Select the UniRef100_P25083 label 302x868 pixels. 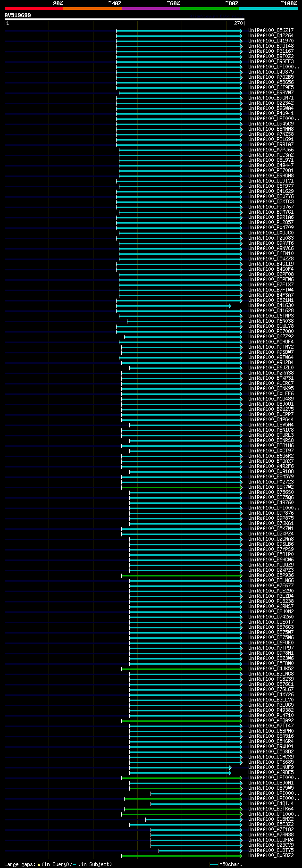[x=271, y=238]
